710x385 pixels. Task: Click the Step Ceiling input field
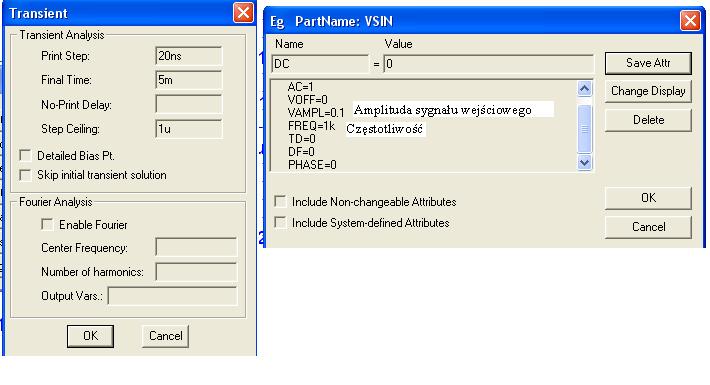pos(188,129)
